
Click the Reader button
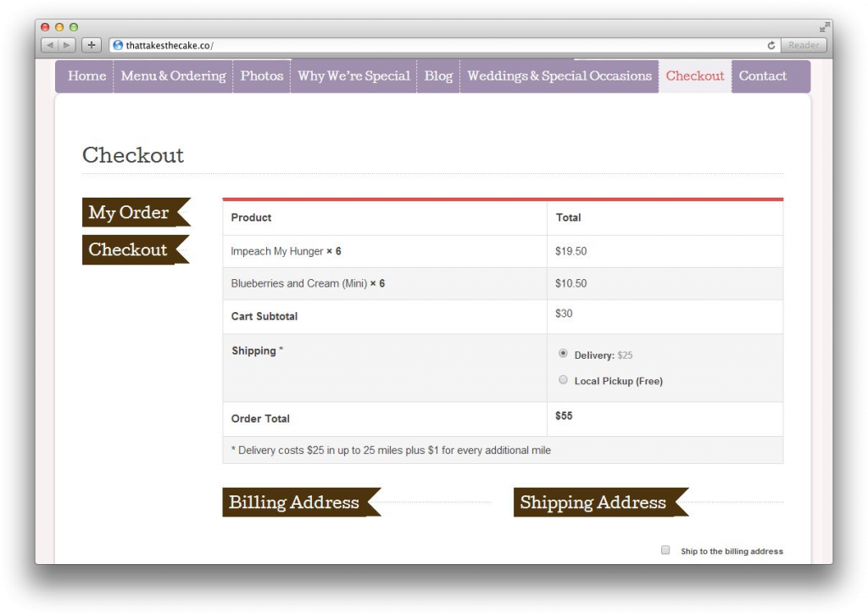point(804,45)
